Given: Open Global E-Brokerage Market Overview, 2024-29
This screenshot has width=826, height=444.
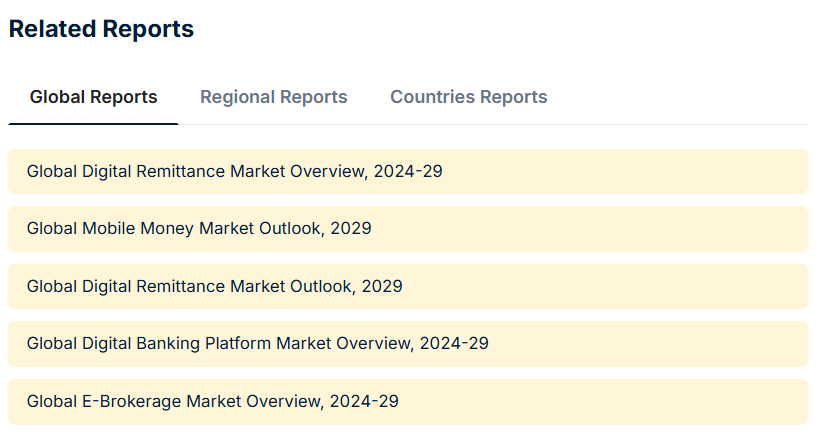Looking at the screenshot, I should coord(212,401).
